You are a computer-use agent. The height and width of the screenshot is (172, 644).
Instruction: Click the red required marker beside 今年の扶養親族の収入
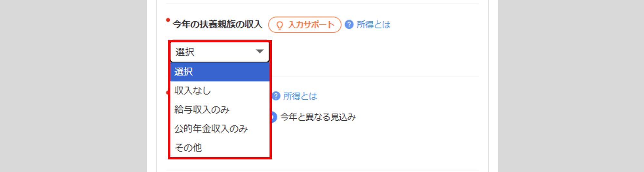click(168, 20)
